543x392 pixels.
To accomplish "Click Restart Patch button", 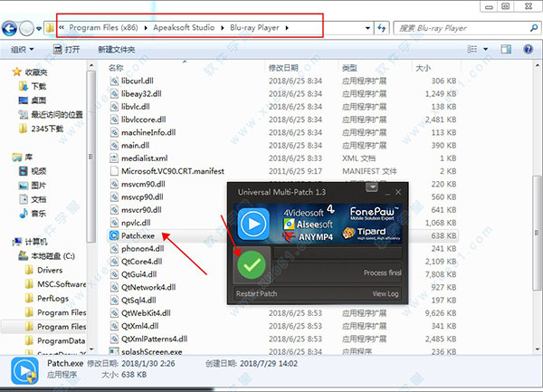I will (x=257, y=293).
